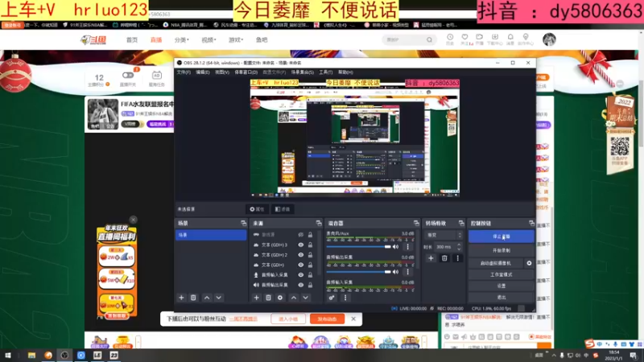Open the 工具(T) menu in OBS
The image size is (644, 362).
pos(326,72)
